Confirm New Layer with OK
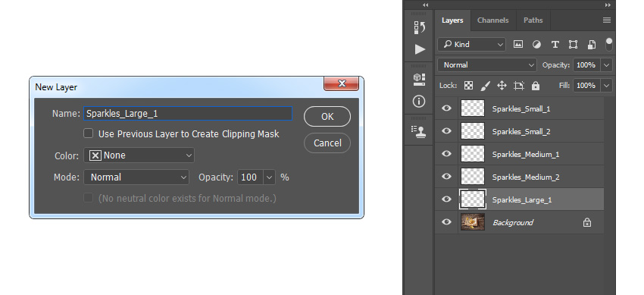Image resolution: width=644 pixels, height=295 pixels. 327,117
